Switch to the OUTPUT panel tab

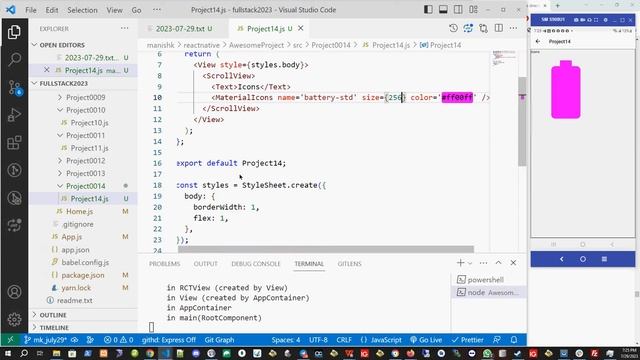tap(205, 264)
